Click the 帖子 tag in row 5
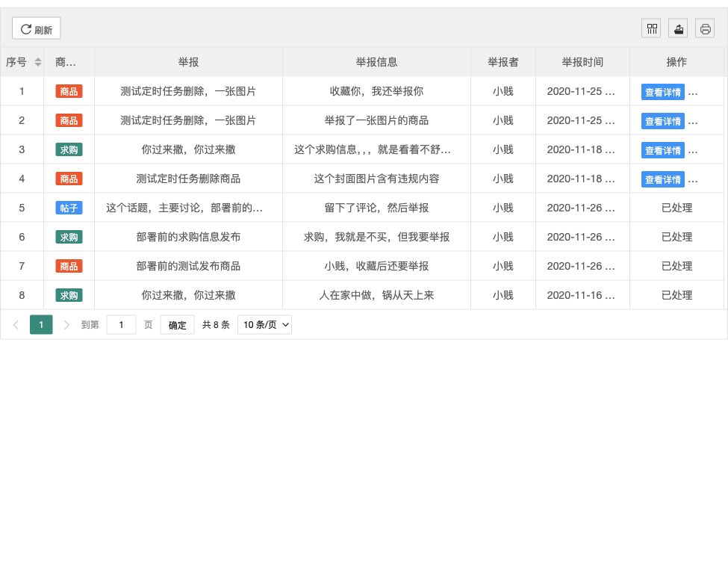Image resolution: width=728 pixels, height=573 pixels. click(69, 208)
